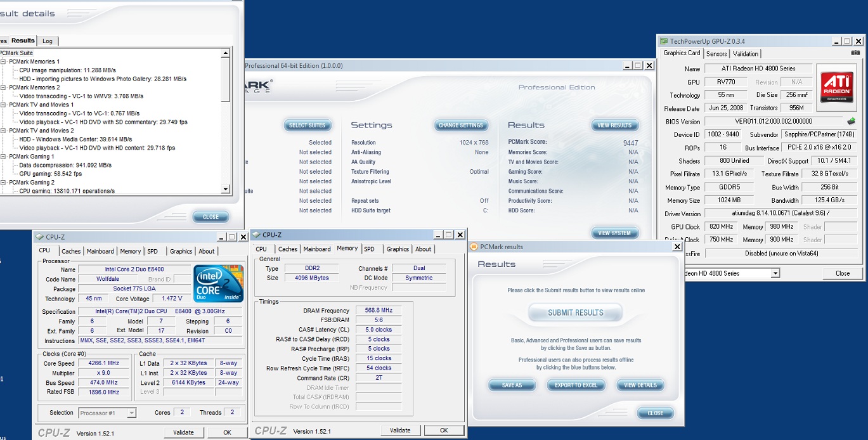Open the Validation tab in GPU-Z
868x440 pixels.
click(x=746, y=54)
